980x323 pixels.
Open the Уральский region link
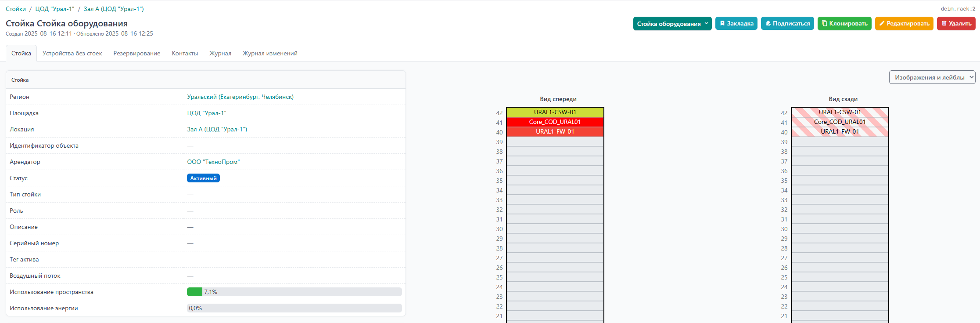click(240, 97)
